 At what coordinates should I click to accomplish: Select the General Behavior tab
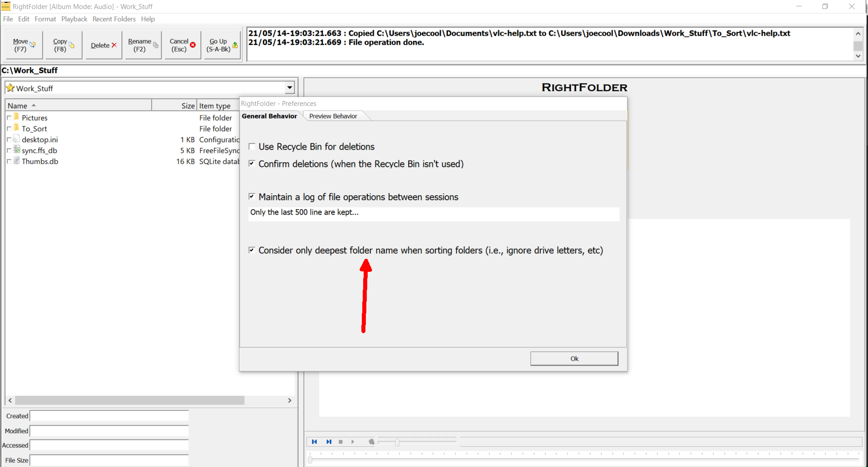269,116
